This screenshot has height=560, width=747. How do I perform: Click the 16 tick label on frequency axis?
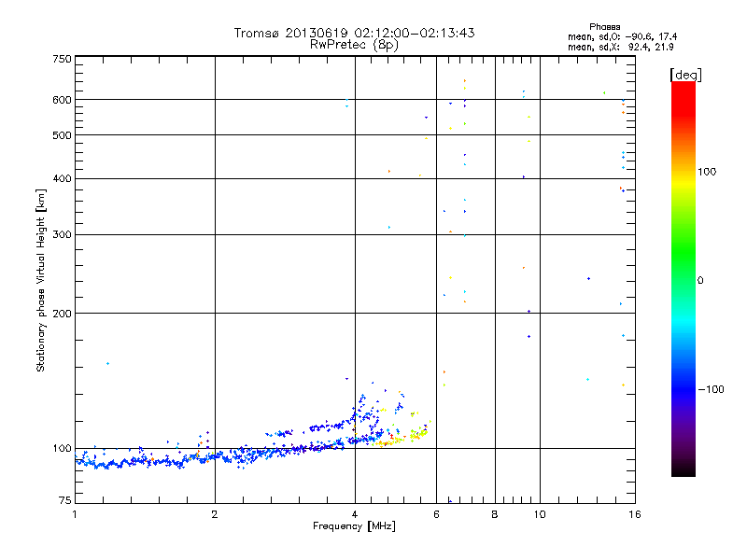point(634,514)
